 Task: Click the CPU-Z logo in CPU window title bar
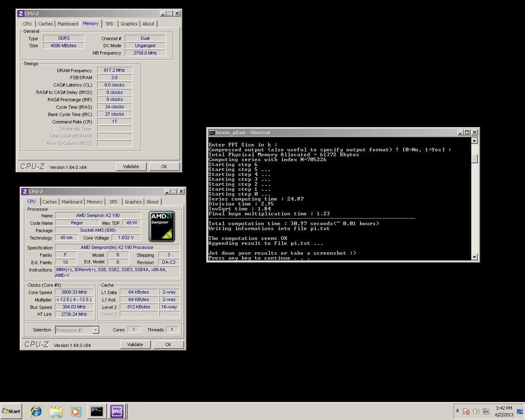coord(25,192)
